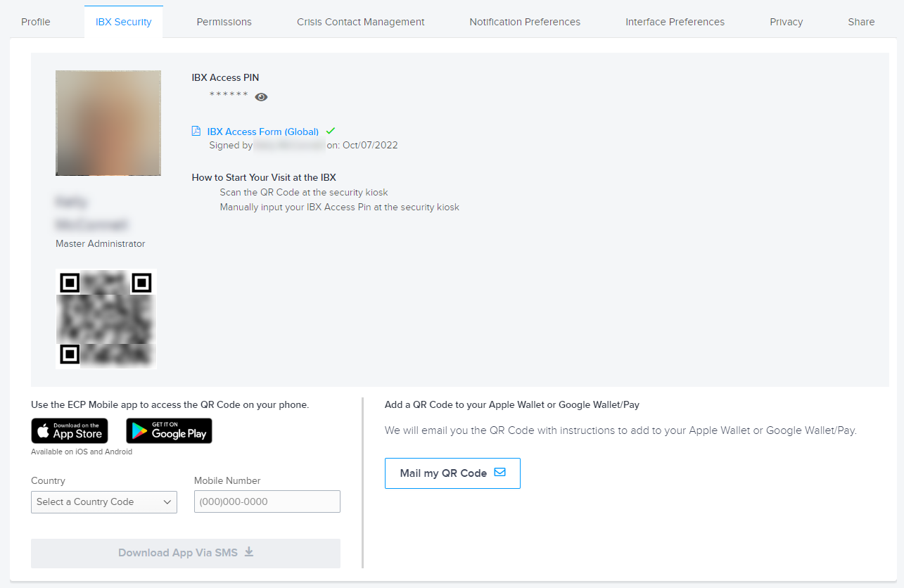Click the Download App Via SMS button

pos(186,553)
